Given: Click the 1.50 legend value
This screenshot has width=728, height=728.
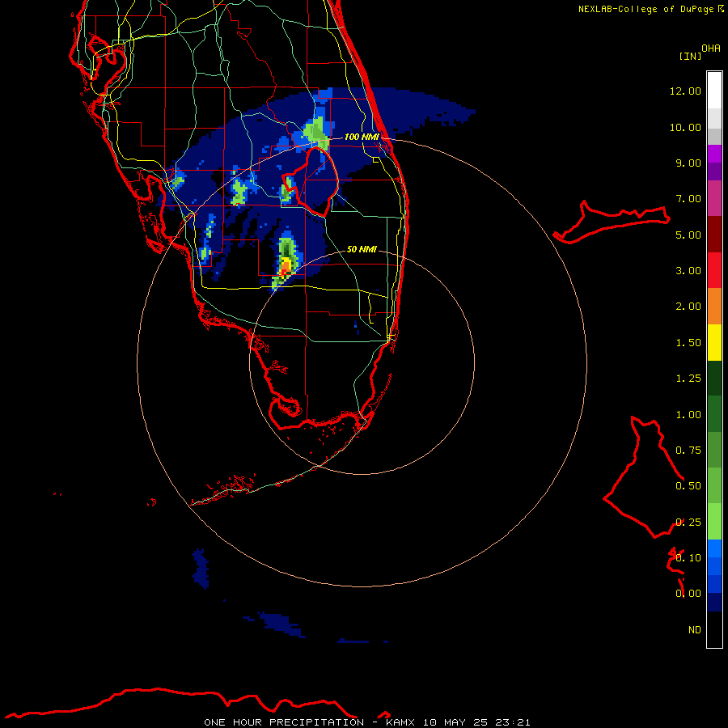Looking at the screenshot, I should coord(688,343).
